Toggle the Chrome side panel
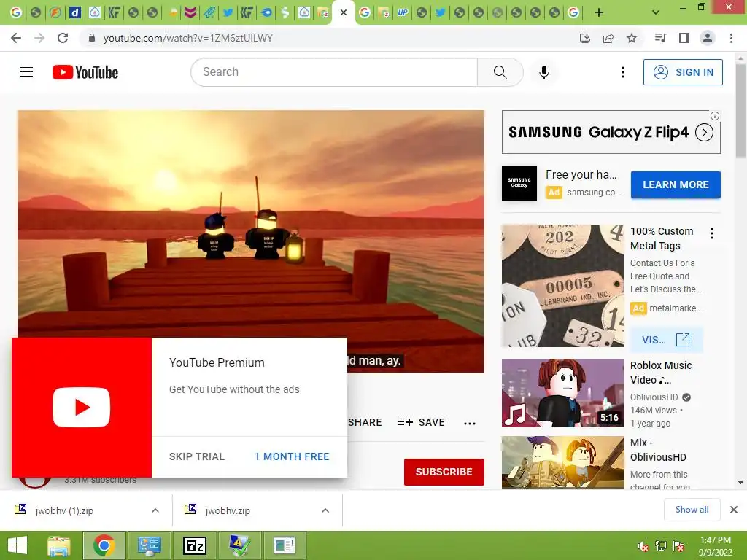Image resolution: width=747 pixels, height=560 pixels. coord(684,38)
